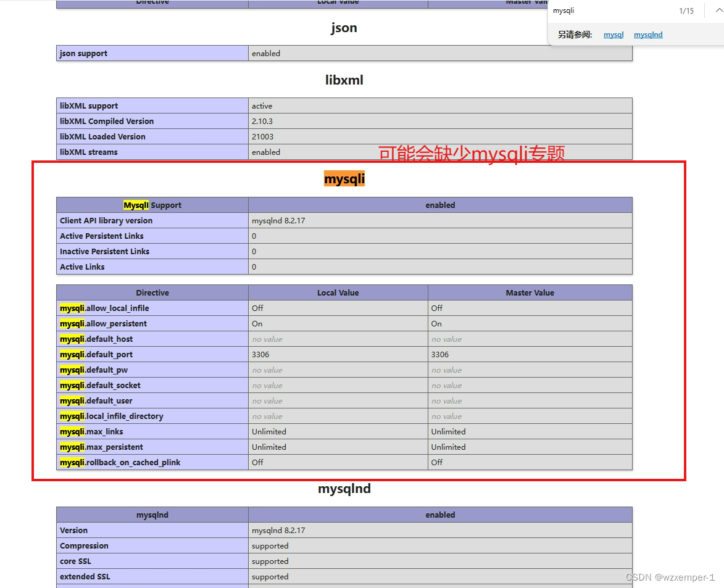Click the CSDN @wzxemper-1 watermark text
This screenshot has width=724, height=588.
(x=670, y=578)
